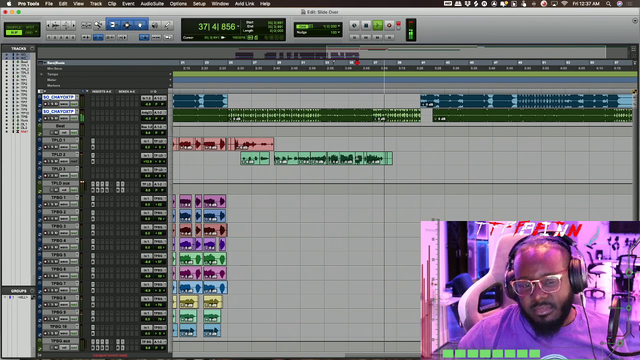
Task: Click Go to End transport button
Action: click(390, 37)
